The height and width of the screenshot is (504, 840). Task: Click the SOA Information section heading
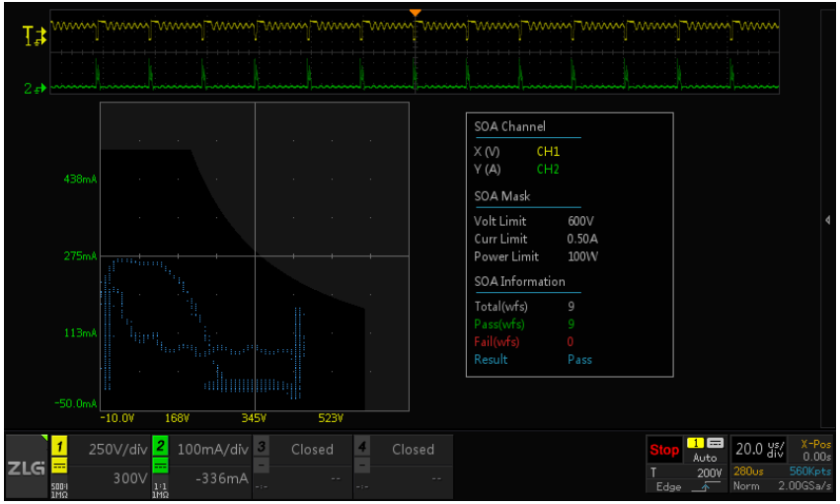(519, 282)
